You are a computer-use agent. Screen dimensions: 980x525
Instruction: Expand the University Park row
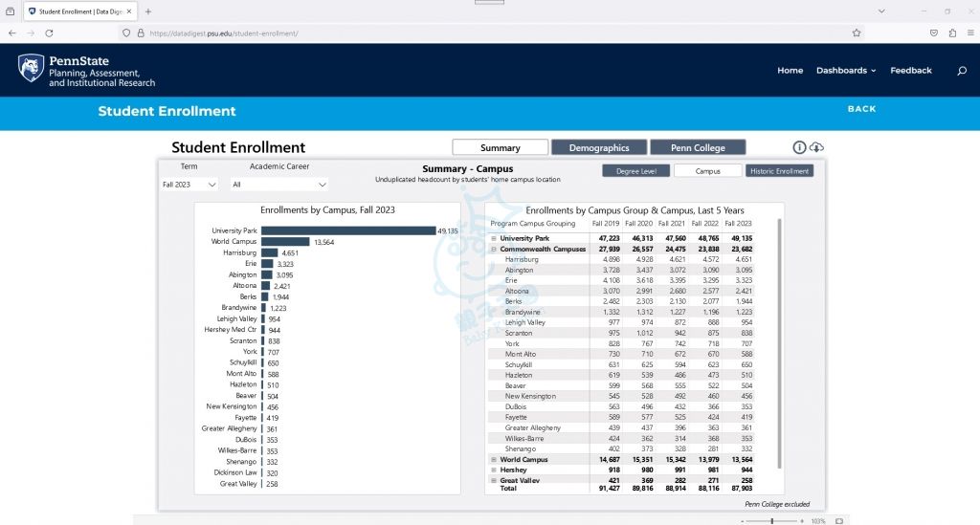click(x=494, y=238)
